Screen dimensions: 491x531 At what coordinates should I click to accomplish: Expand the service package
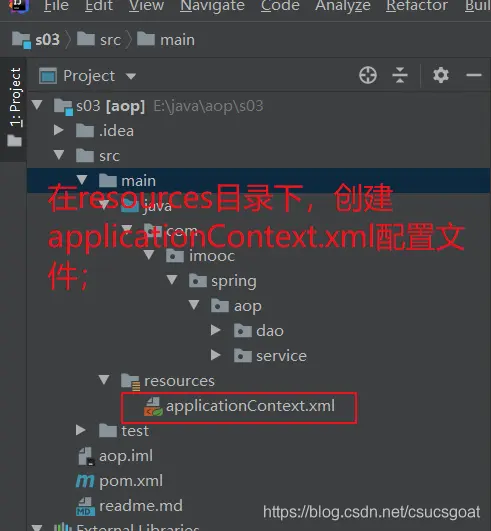(216, 355)
